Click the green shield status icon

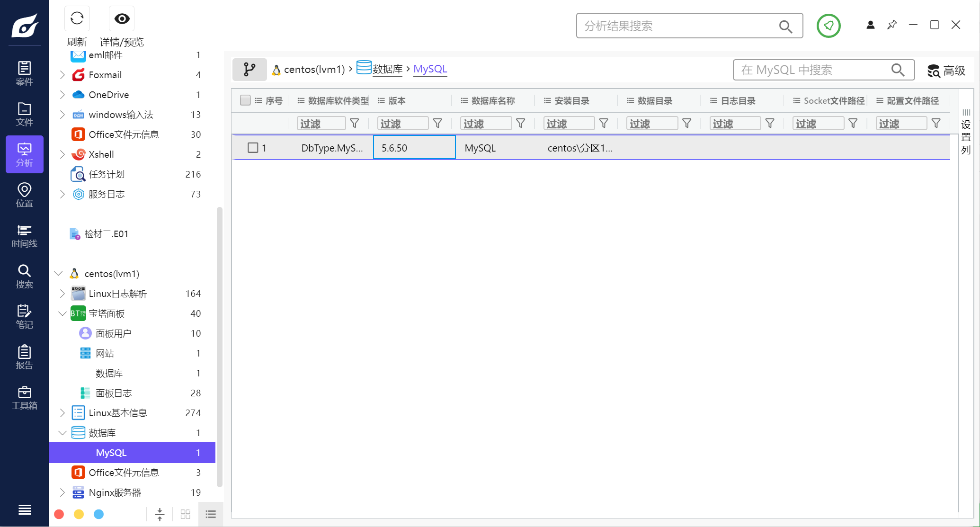(828, 26)
